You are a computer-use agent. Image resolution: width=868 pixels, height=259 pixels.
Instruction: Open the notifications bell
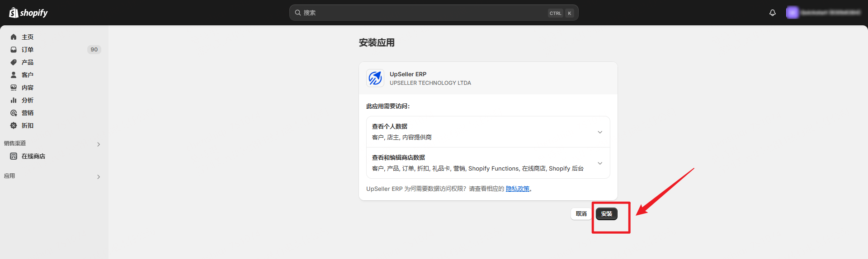(773, 13)
